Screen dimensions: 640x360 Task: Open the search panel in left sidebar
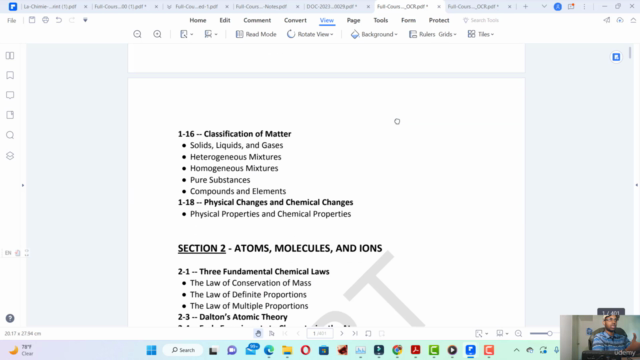click(x=10, y=135)
